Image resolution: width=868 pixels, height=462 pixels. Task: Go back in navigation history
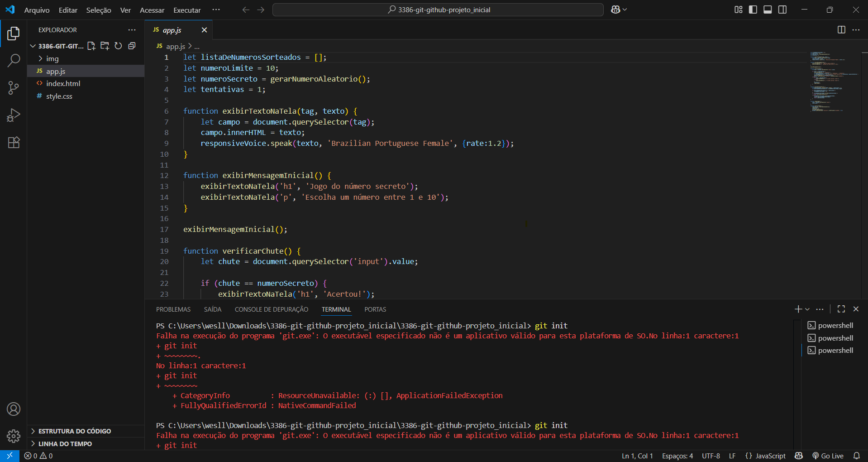click(x=246, y=10)
